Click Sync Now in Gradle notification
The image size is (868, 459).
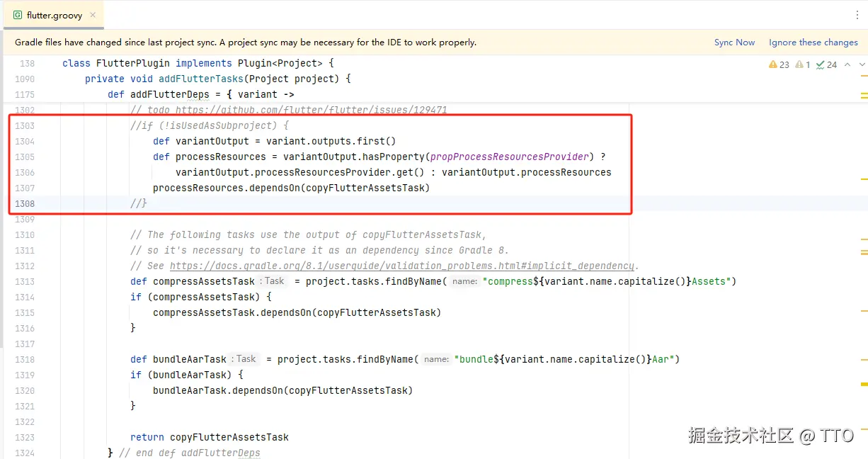(734, 42)
